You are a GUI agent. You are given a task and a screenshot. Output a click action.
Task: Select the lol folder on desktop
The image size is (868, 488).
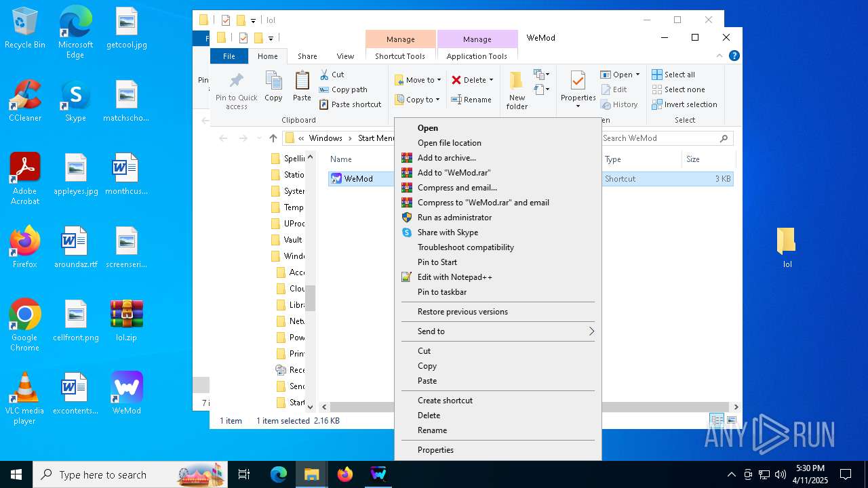(787, 248)
